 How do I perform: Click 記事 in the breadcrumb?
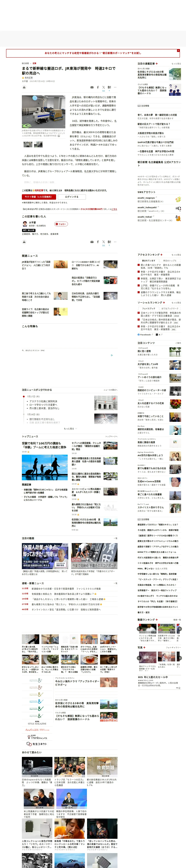pyautogui.click(x=34, y=63)
